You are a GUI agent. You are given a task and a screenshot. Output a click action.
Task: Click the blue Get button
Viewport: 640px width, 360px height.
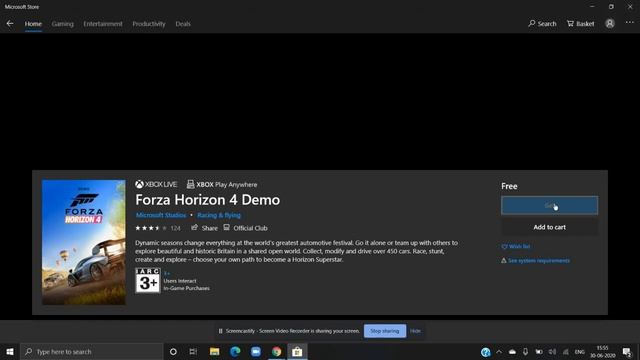(549, 205)
